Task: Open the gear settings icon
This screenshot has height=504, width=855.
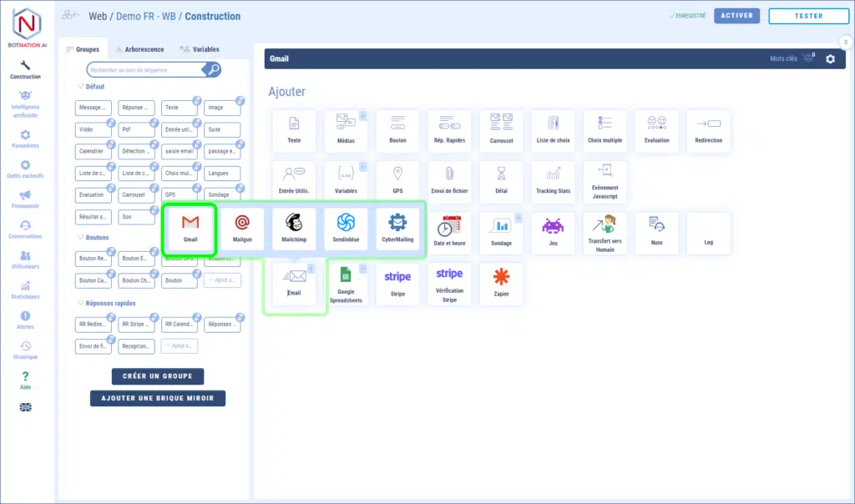Action: coord(830,59)
